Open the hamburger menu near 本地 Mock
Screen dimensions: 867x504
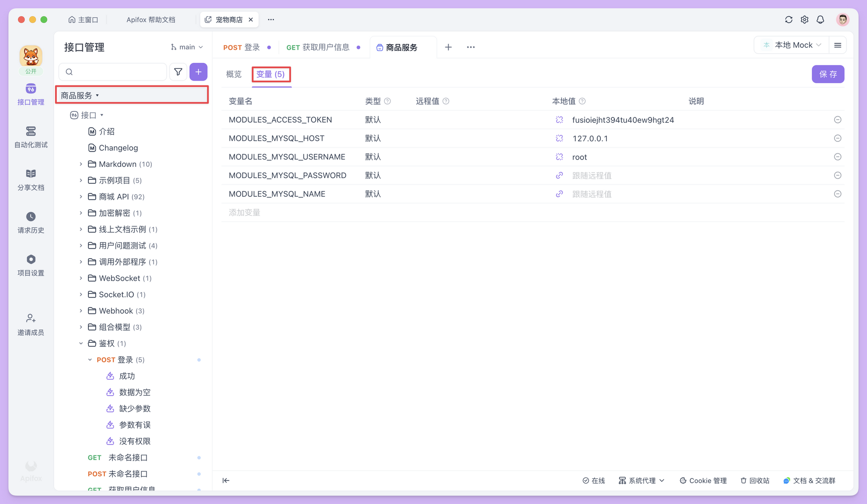coord(838,45)
